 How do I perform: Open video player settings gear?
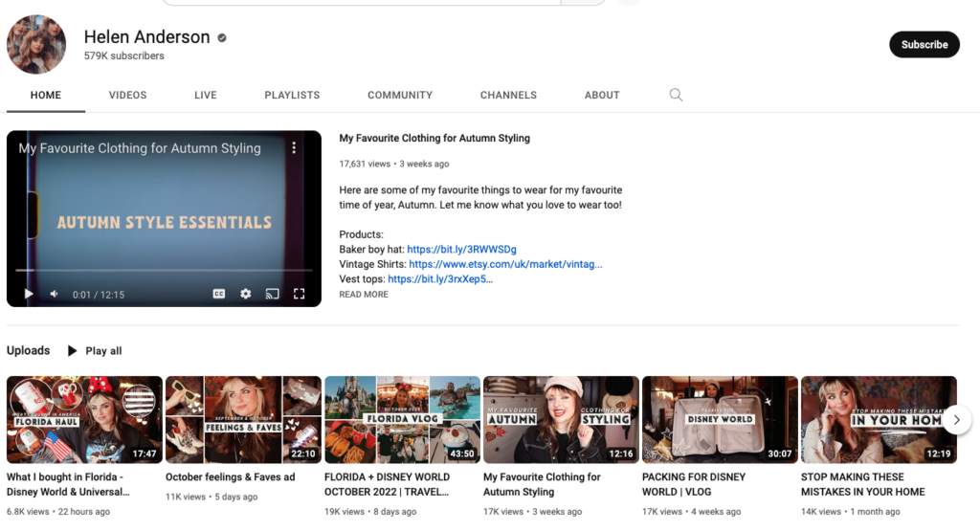tap(246, 294)
